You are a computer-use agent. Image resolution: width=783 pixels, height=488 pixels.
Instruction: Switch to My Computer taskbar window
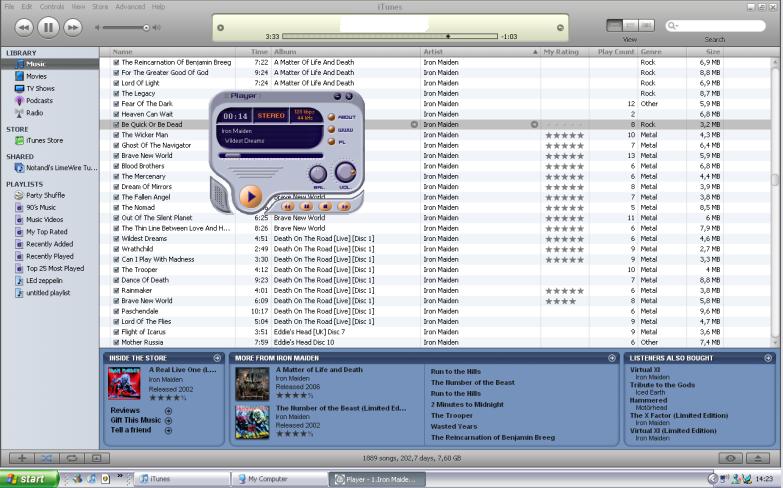coord(280,479)
